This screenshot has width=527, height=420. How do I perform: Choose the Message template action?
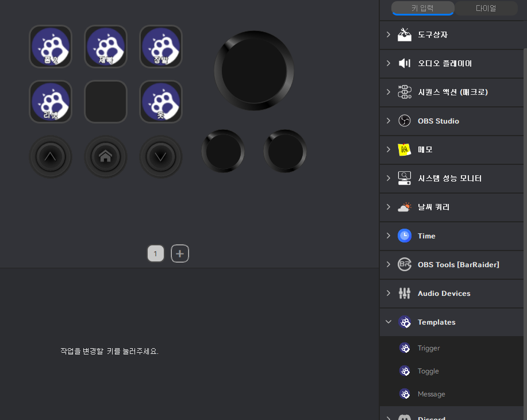[431, 394]
